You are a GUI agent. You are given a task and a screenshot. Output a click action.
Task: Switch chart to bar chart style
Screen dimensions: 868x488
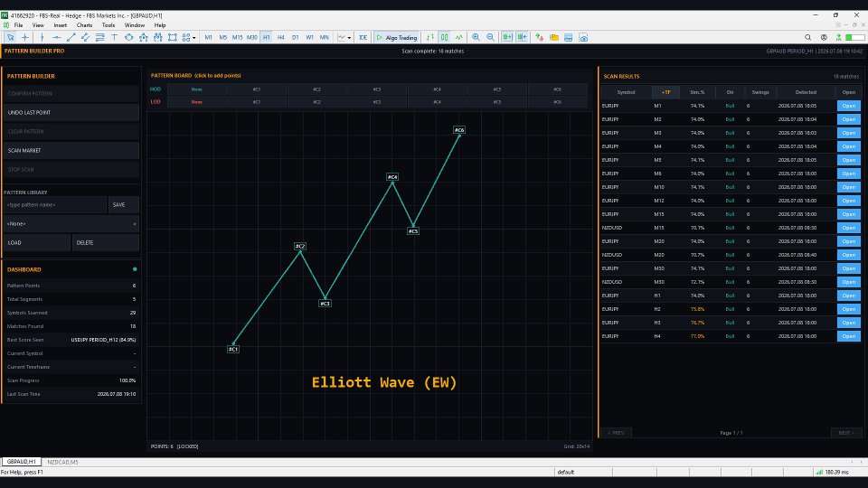[430, 38]
